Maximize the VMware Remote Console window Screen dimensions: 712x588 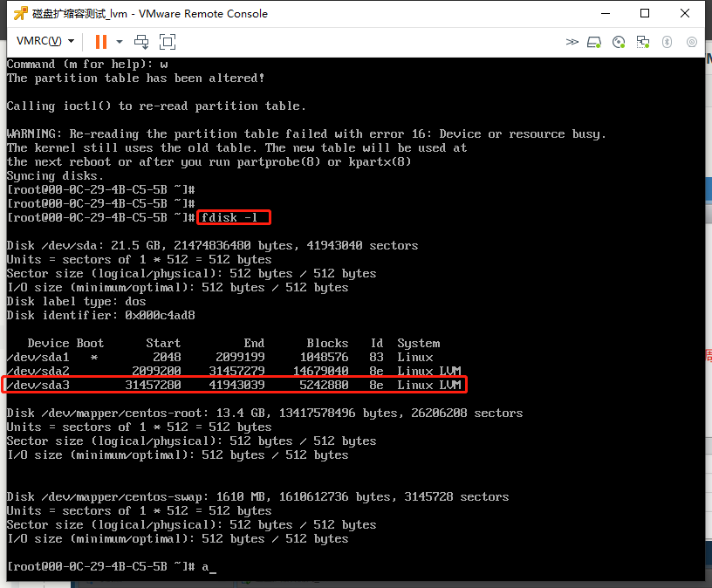[x=645, y=14]
